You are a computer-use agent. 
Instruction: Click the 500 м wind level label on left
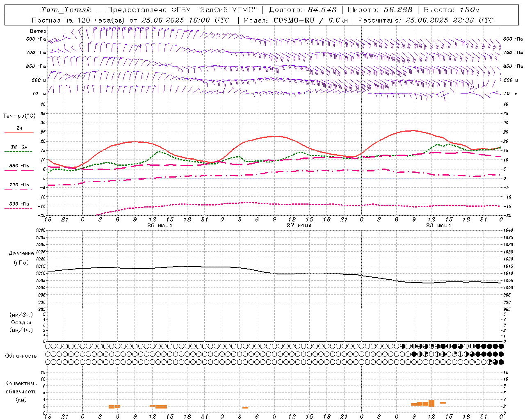(39, 80)
